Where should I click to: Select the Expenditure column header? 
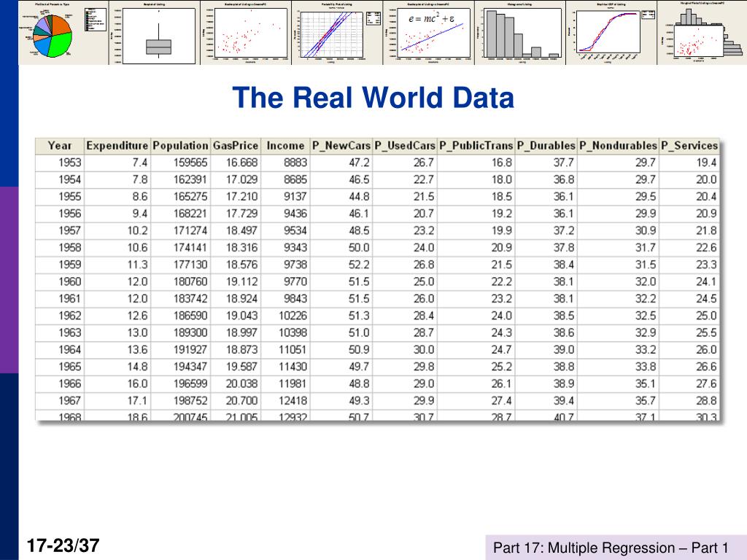(x=117, y=146)
